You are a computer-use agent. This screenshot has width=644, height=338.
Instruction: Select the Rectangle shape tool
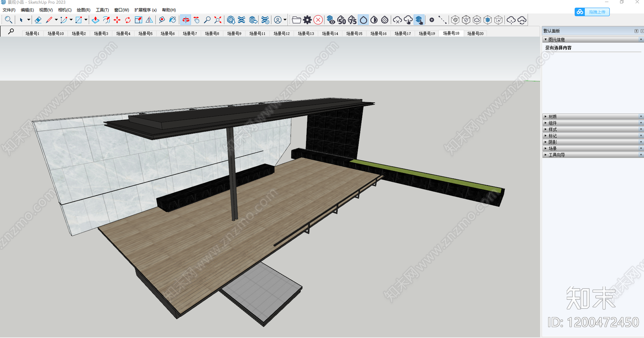point(79,20)
